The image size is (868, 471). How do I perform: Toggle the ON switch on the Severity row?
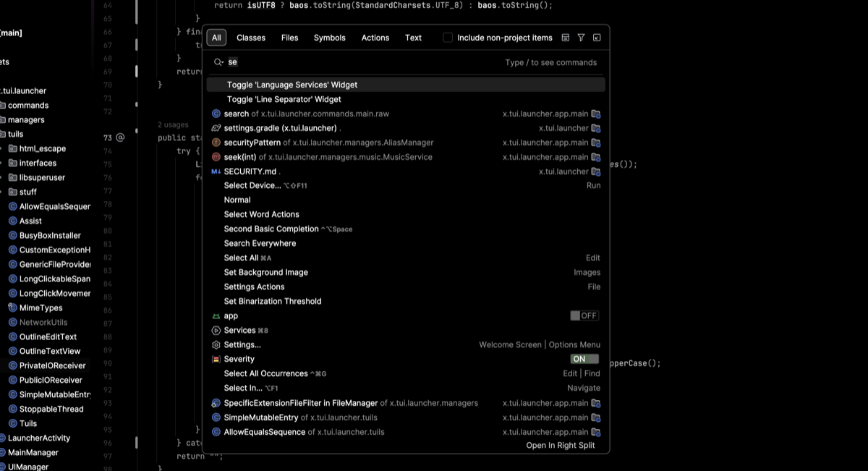[584, 359]
